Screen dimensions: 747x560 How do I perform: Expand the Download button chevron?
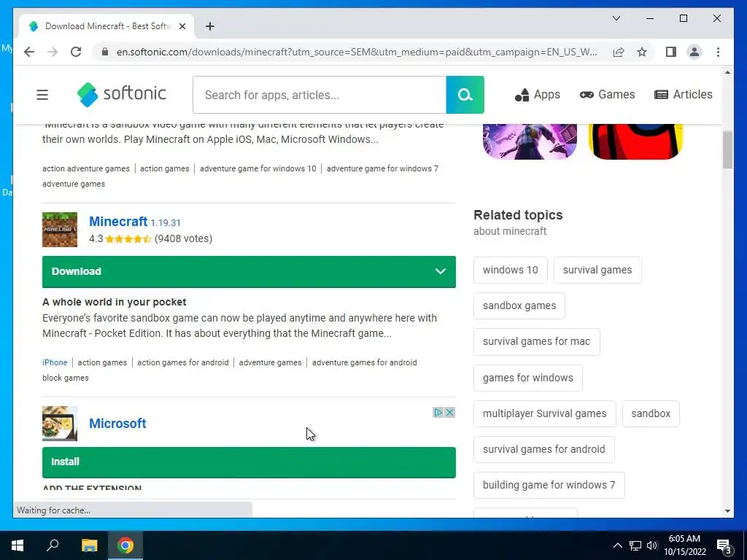pyautogui.click(x=441, y=271)
